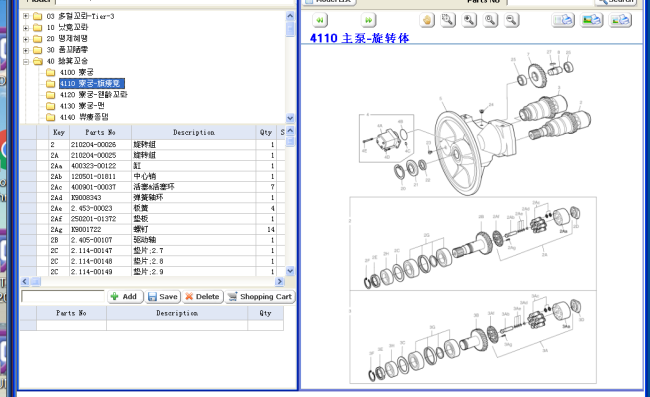This screenshot has height=397, width=650.
Task: Go to previous diagram page arrow
Action: click(320, 20)
